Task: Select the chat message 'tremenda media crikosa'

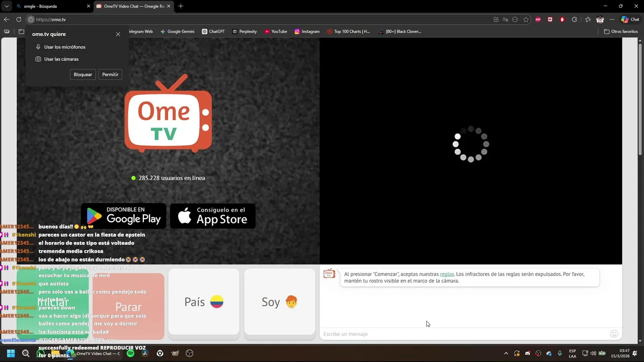Action: pyautogui.click(x=71, y=251)
